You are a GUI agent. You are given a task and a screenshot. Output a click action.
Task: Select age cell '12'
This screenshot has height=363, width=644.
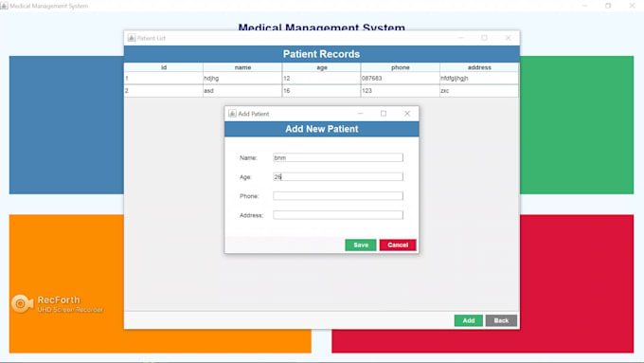(x=322, y=78)
